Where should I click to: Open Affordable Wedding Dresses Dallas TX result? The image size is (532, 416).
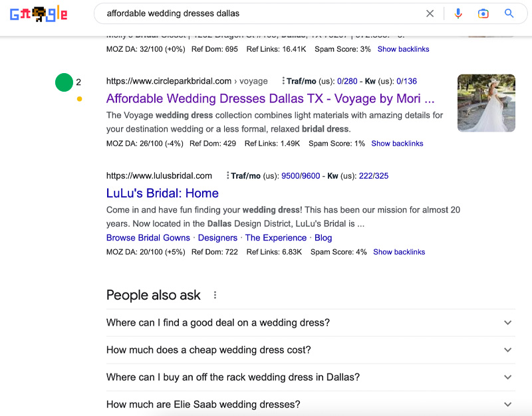[271, 98]
